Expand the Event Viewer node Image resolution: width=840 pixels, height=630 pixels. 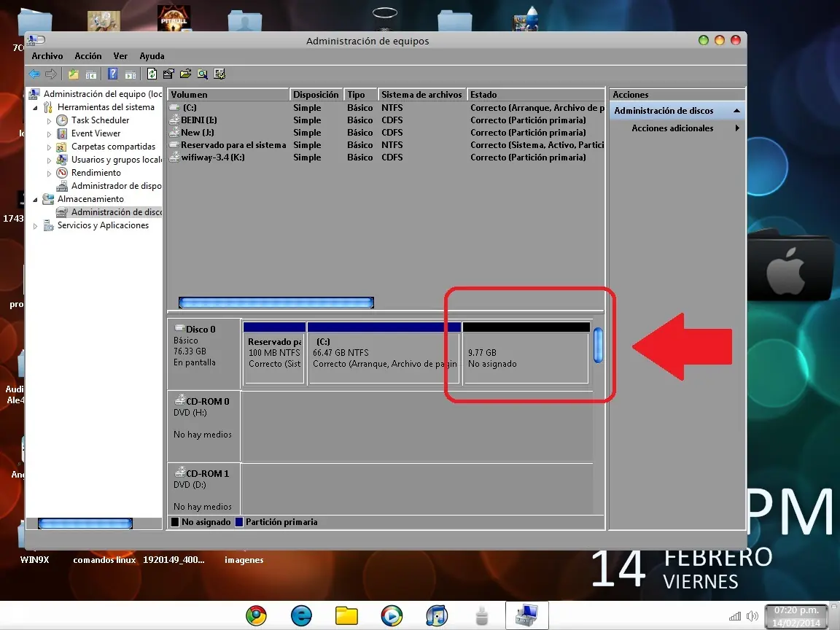pos(50,133)
